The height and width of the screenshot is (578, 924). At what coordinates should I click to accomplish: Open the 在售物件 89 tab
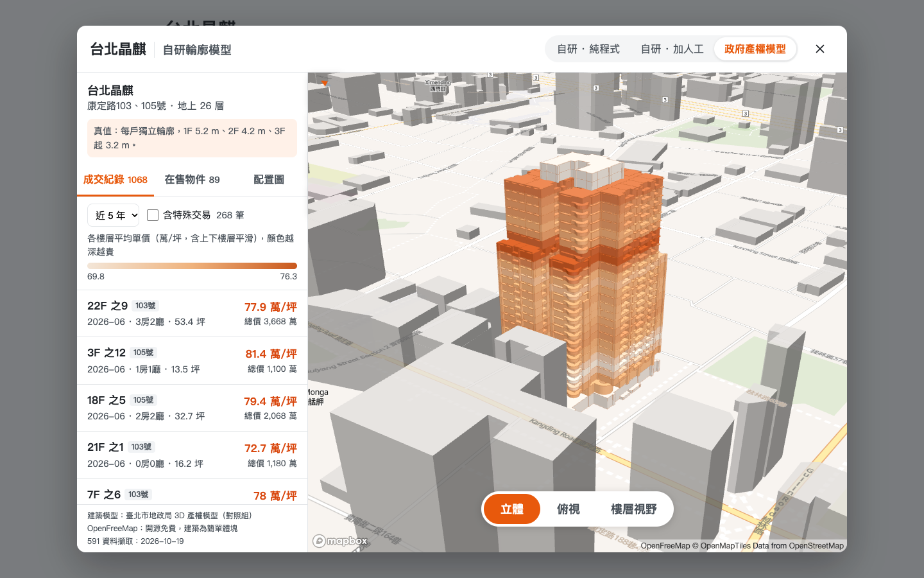click(192, 180)
